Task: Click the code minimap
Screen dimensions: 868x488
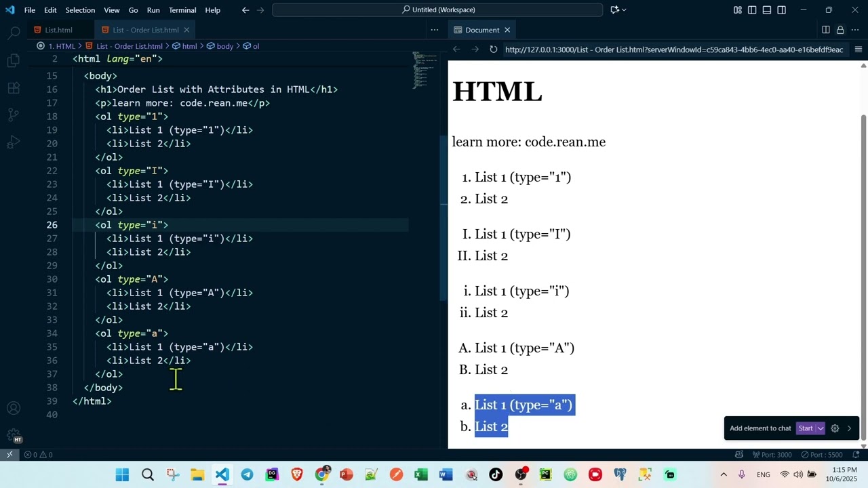Action: [x=425, y=70]
